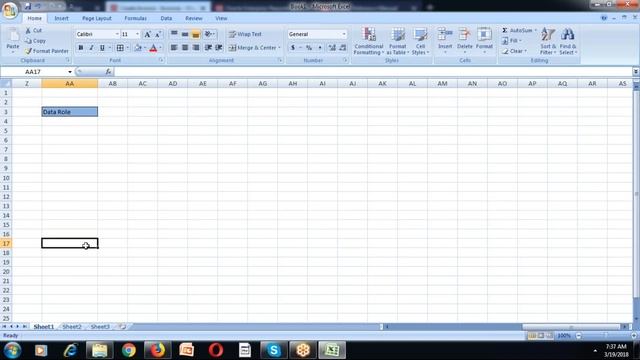The width and height of the screenshot is (640, 360).
Task: Apply Percent Style
Action: click(x=309, y=48)
